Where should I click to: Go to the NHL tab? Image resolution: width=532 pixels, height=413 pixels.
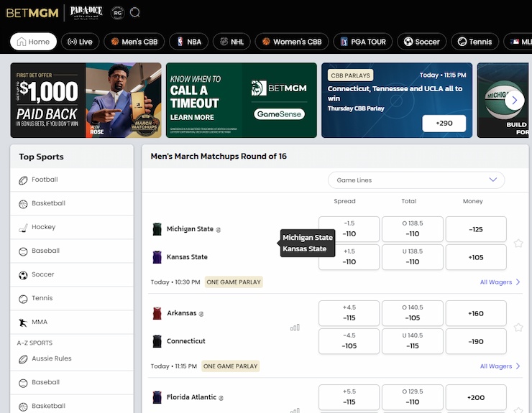(x=231, y=42)
